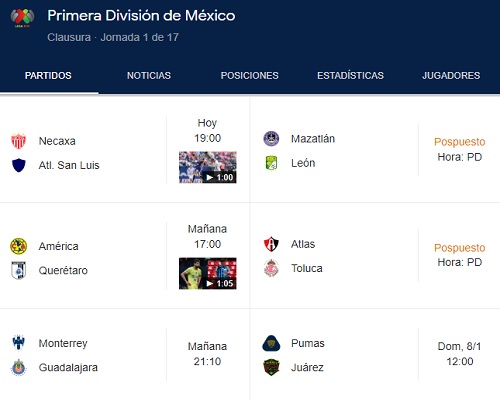Open the Pumas vs Juárez match time

460,354
